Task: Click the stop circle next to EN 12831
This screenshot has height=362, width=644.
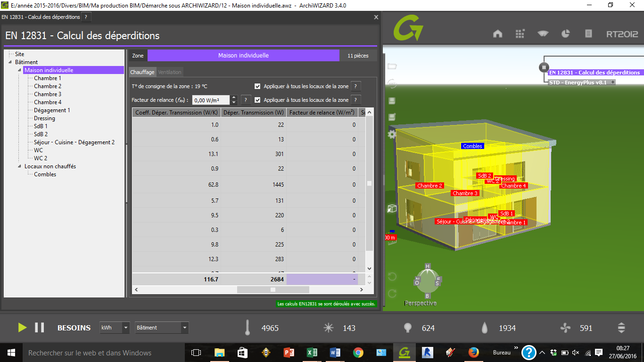Action: pos(544,67)
